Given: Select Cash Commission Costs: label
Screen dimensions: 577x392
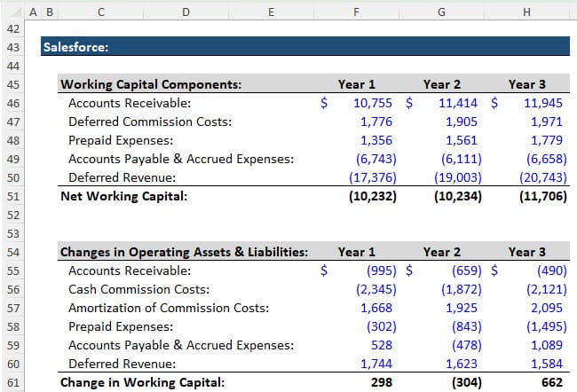Looking at the screenshot, I should [138, 289].
